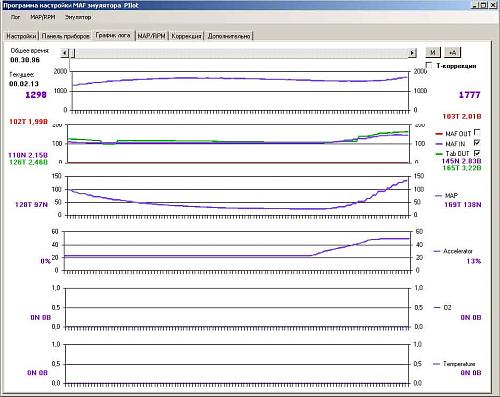Click the И button
Screen dimensions: 500x397
pyautogui.click(x=433, y=52)
